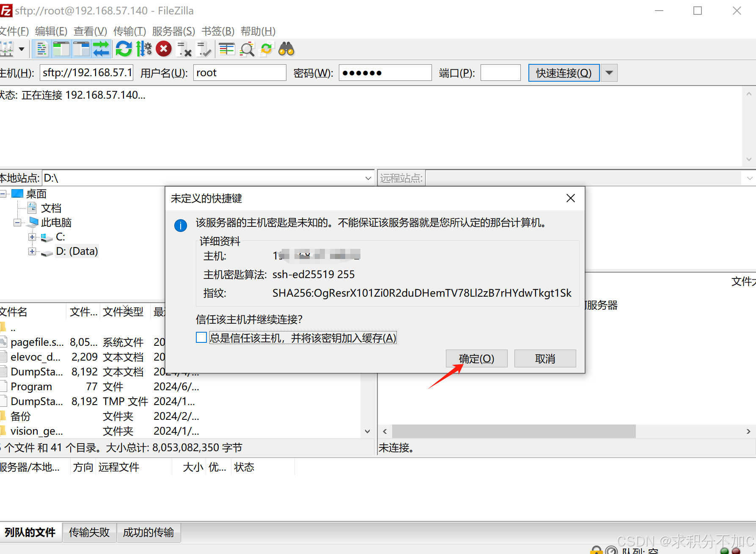The width and height of the screenshot is (756, 554).
Task: Click the 主机(H) host input field
Action: click(86, 72)
